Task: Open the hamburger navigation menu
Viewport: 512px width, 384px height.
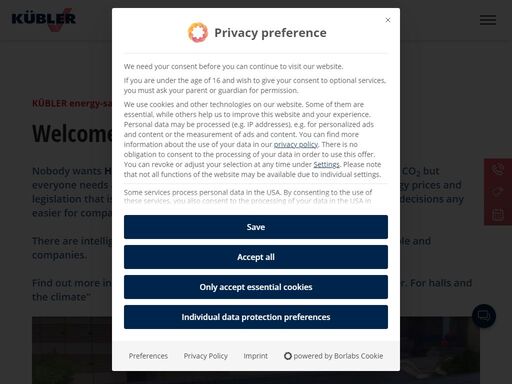Action: coord(488,20)
